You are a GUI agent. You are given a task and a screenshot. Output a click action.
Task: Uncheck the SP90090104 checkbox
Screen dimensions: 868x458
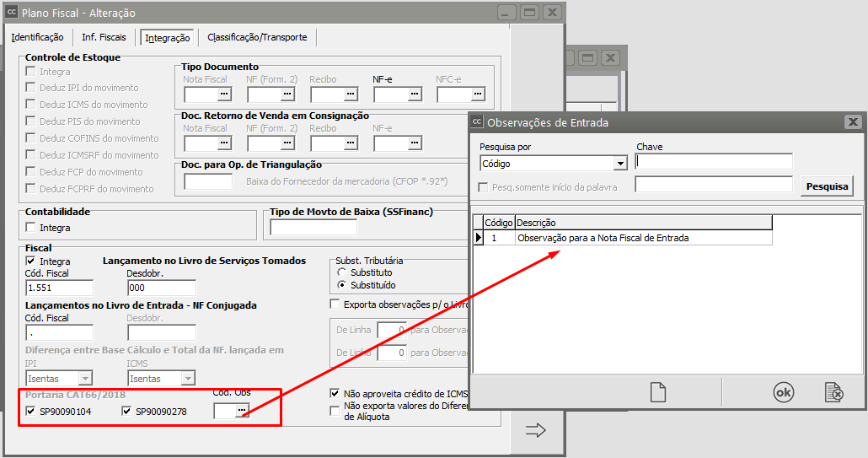[x=32, y=412]
